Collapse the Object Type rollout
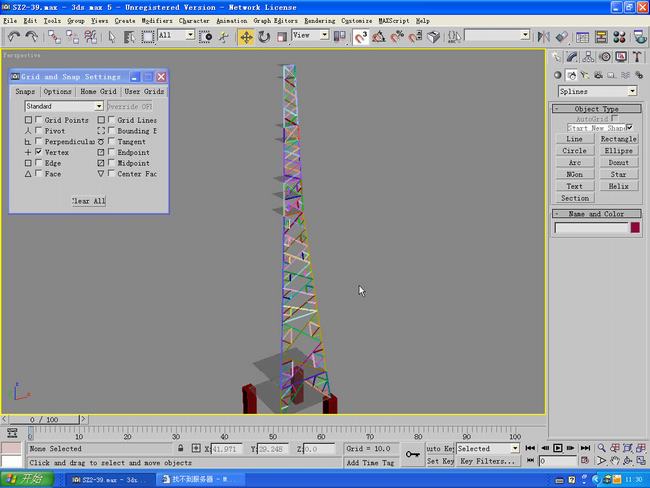Screen dimensions: 650x488 [597, 109]
